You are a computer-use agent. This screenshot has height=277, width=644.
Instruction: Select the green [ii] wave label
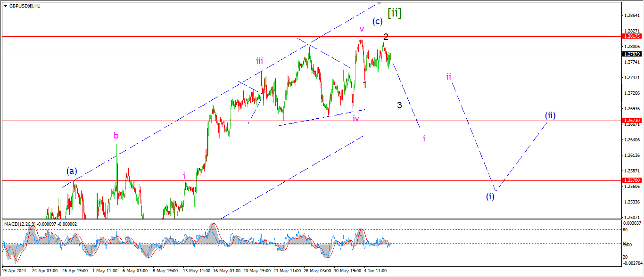394,13
